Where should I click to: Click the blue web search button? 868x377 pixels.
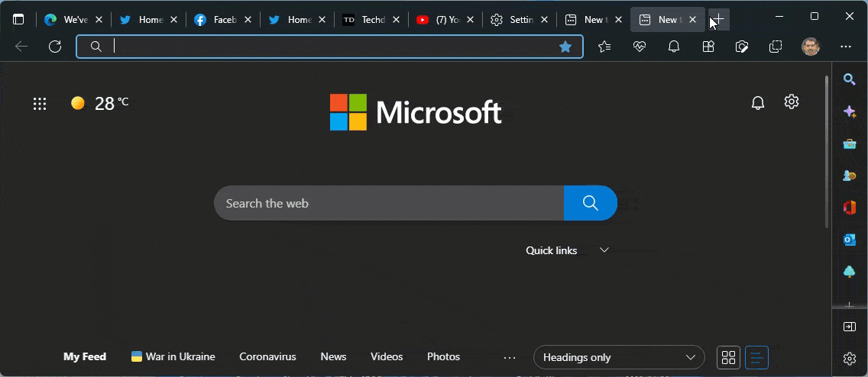(590, 203)
